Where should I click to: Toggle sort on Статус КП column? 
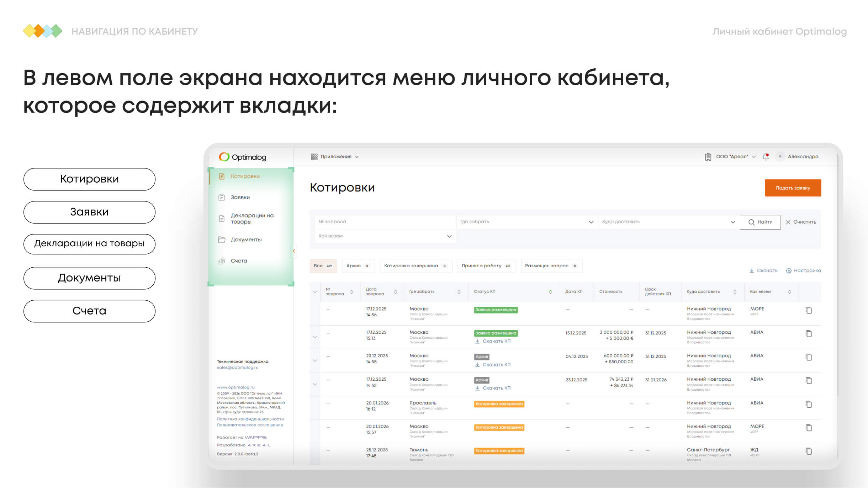click(x=550, y=292)
